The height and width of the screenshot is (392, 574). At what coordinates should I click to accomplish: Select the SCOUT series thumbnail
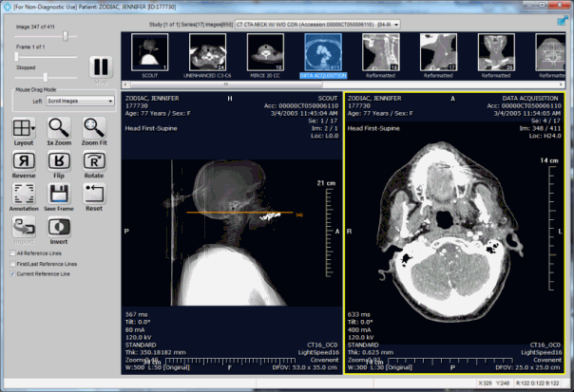point(150,52)
